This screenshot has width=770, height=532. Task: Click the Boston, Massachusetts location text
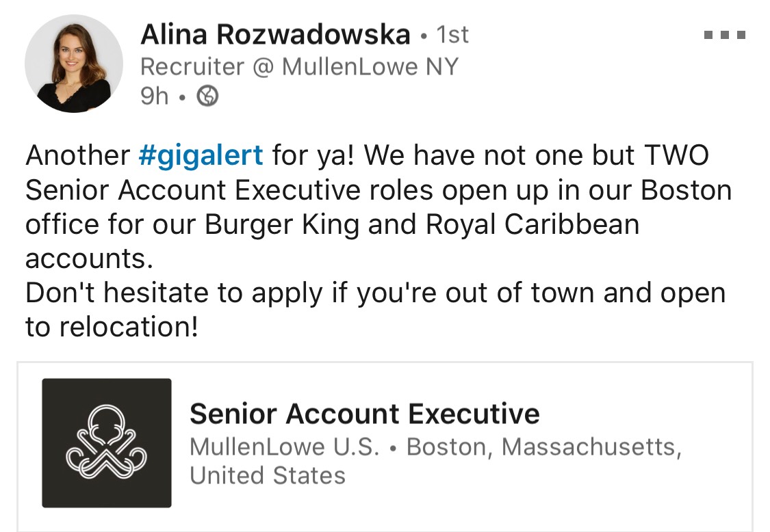(544, 448)
